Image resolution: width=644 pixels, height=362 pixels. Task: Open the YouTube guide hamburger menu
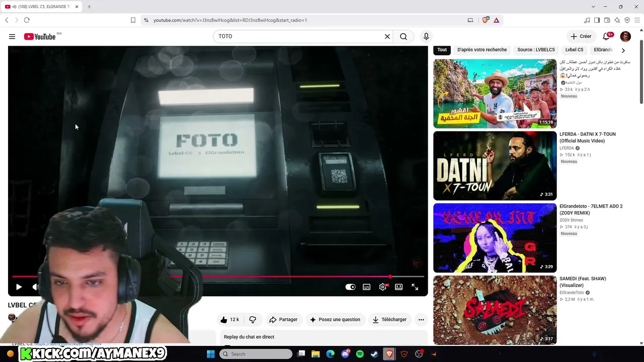point(12,36)
